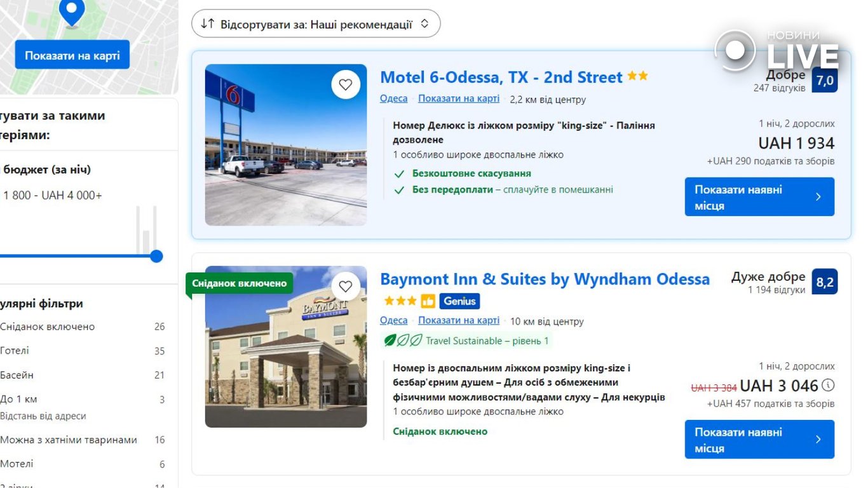Open Motel 6-Odessa, TX - 2nd Street title
868x488 pixels.
[501, 78]
